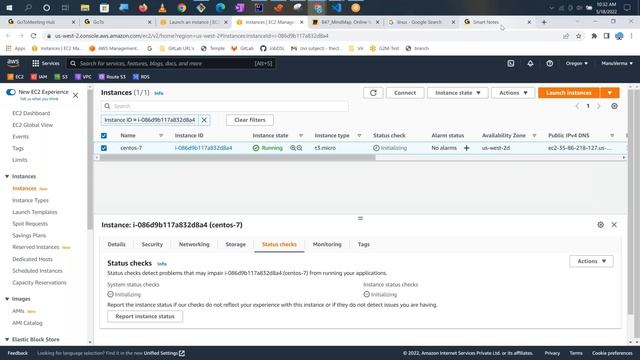Open the Services grid menu
Viewport: 640px width, 360px height.
coord(46,63)
